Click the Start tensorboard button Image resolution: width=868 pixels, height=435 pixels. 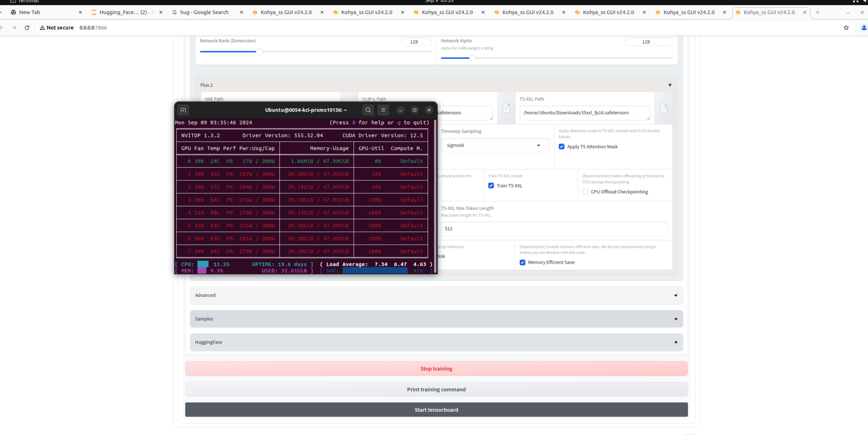click(x=436, y=410)
